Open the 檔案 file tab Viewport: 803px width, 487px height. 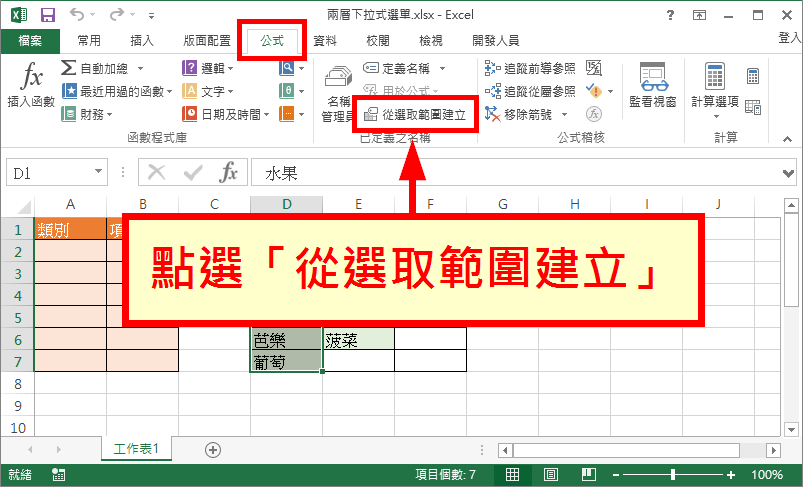pyautogui.click(x=30, y=40)
